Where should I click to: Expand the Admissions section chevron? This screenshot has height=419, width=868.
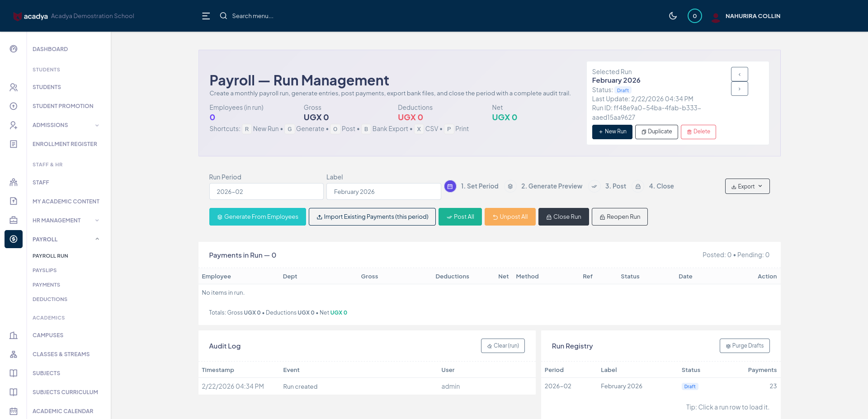97,125
